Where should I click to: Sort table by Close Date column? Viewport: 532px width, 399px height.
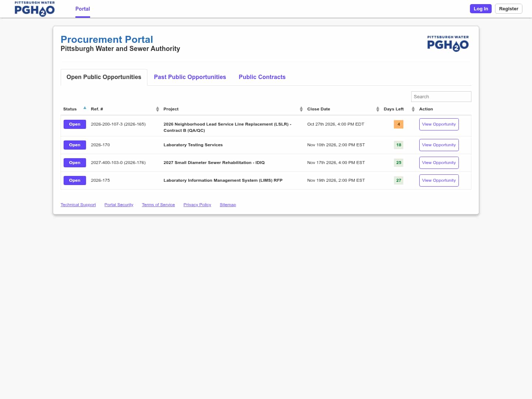pyautogui.click(x=378, y=109)
